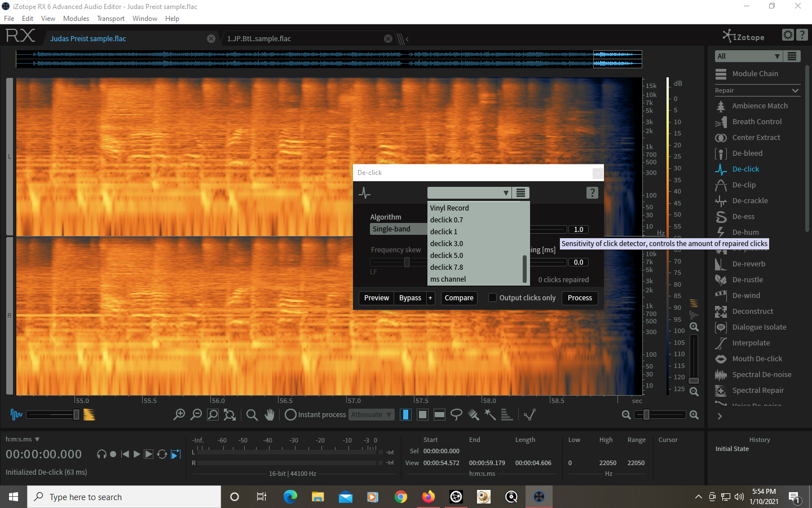Click module list view icon
This screenshot has height=508, width=812.
[x=792, y=56]
